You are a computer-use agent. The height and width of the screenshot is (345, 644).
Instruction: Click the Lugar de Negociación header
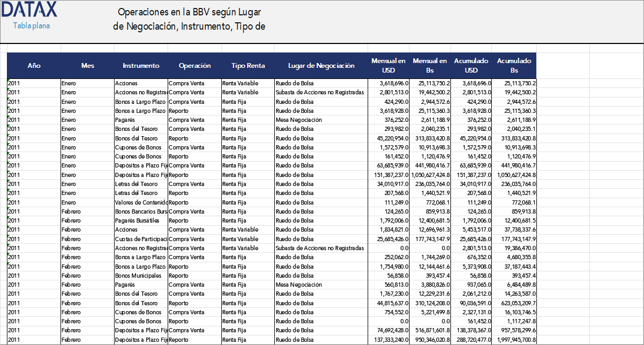click(x=321, y=65)
